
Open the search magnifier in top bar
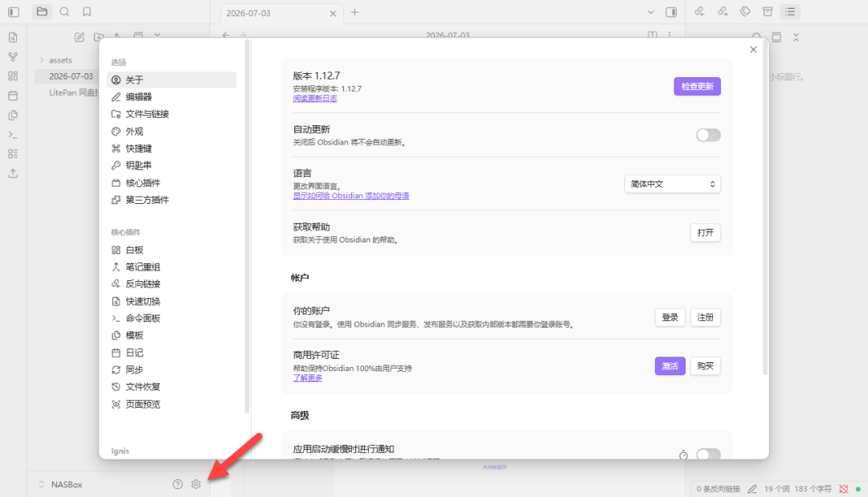65,11
